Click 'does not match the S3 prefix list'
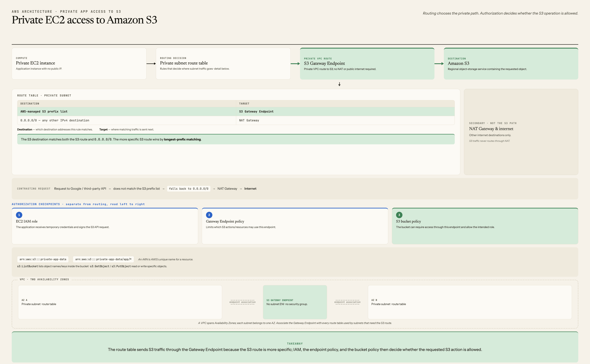Screen dimensions: 590x364 tap(136, 189)
